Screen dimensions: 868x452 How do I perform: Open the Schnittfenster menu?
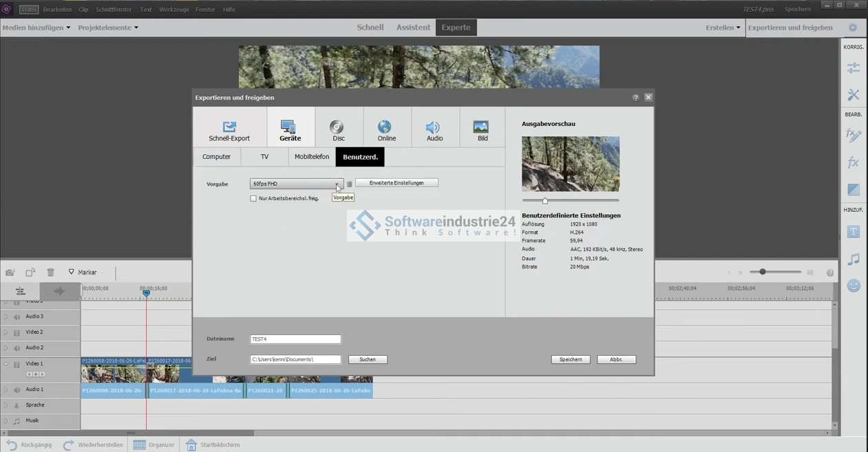(114, 10)
